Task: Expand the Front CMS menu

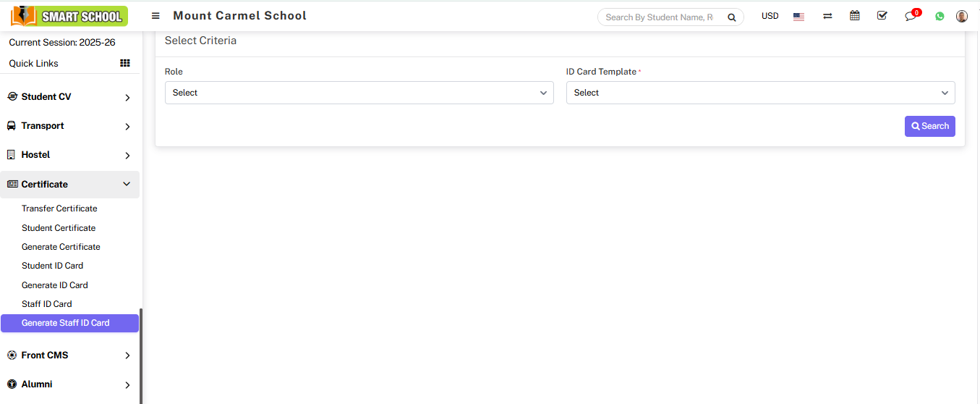Action: (69, 355)
